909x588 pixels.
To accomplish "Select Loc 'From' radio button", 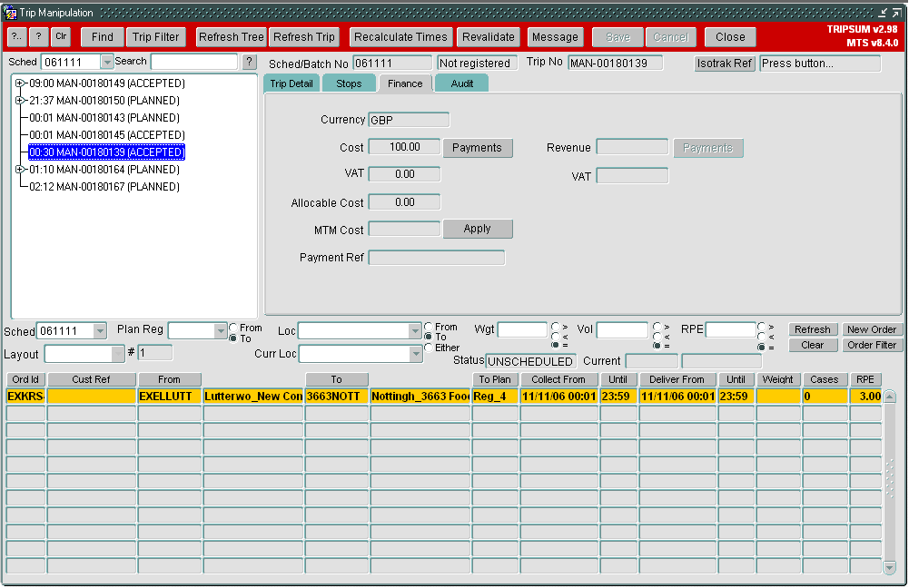I will click(x=429, y=327).
